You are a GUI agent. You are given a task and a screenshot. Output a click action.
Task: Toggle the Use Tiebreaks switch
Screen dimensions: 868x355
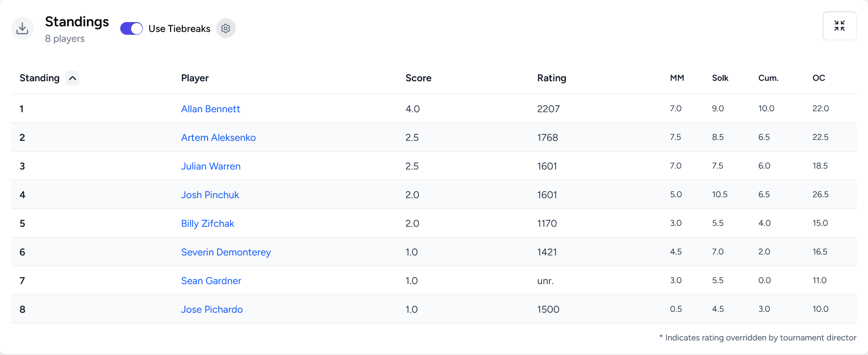pos(132,29)
